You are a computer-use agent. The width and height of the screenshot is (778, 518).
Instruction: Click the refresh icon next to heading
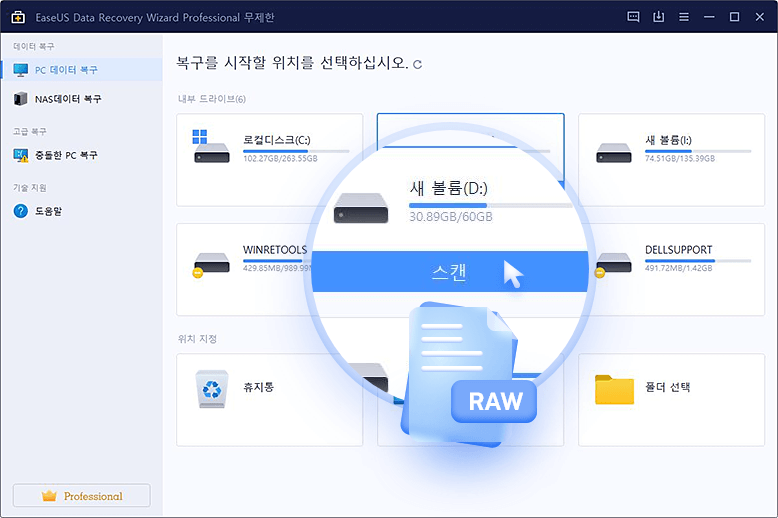[x=418, y=65]
